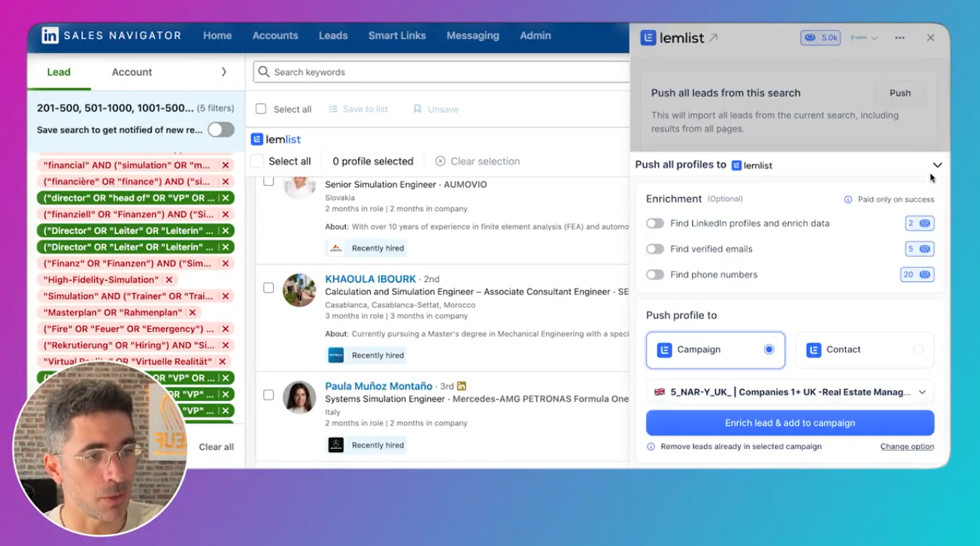The image size is (980, 546).
Task: Open Messaging in Sales Navigator menu
Action: click(x=472, y=35)
